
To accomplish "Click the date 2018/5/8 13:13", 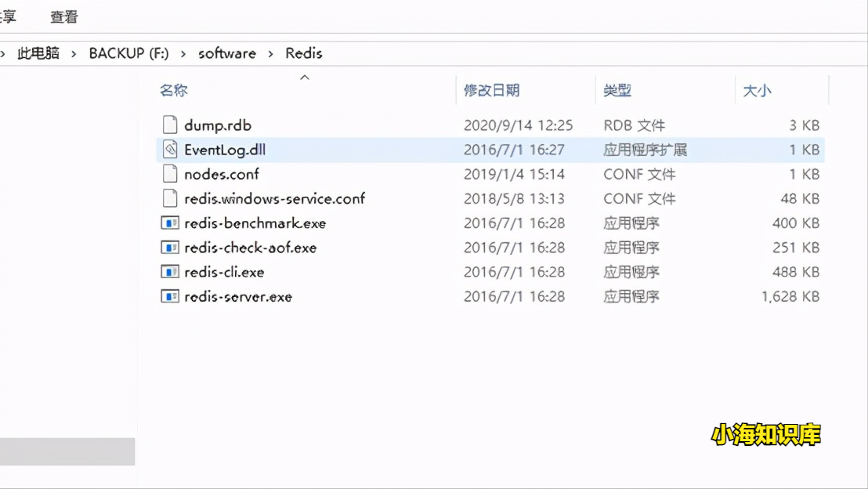I will coord(514,199).
